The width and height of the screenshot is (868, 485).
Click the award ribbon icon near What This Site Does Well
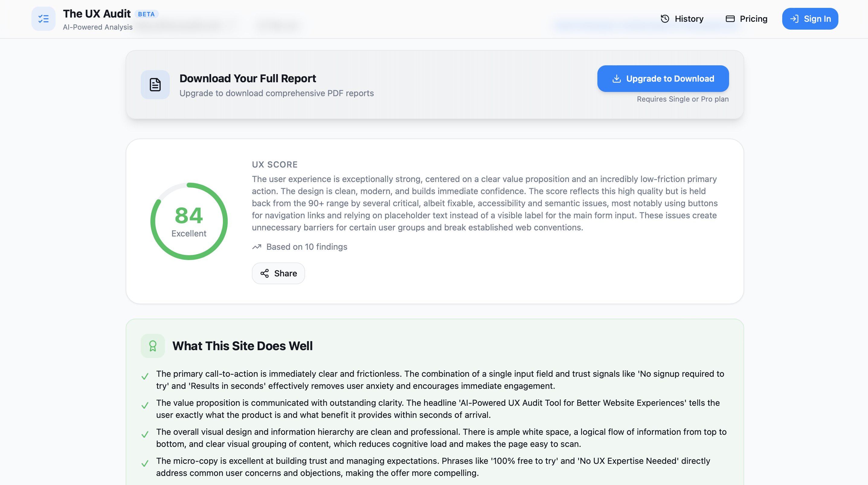click(x=153, y=346)
